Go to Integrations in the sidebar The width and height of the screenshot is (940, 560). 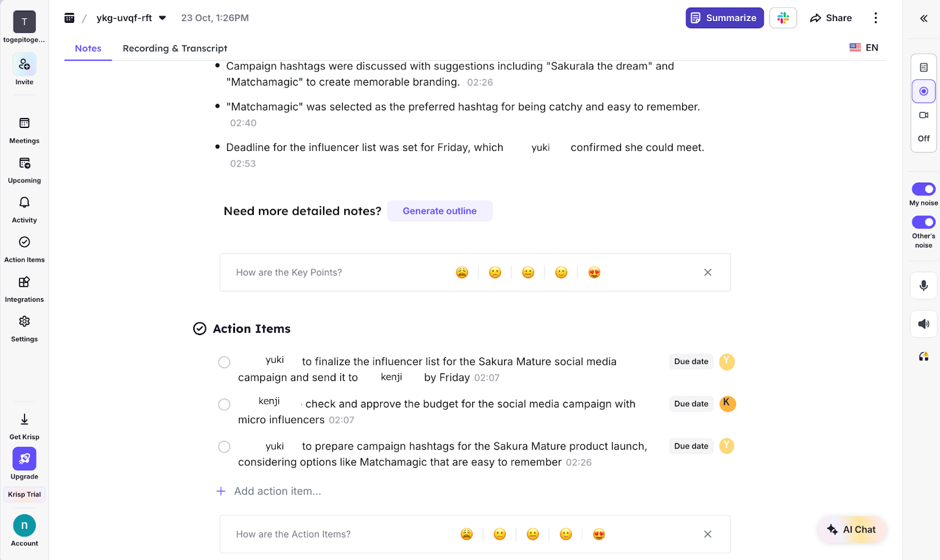pos(24,288)
